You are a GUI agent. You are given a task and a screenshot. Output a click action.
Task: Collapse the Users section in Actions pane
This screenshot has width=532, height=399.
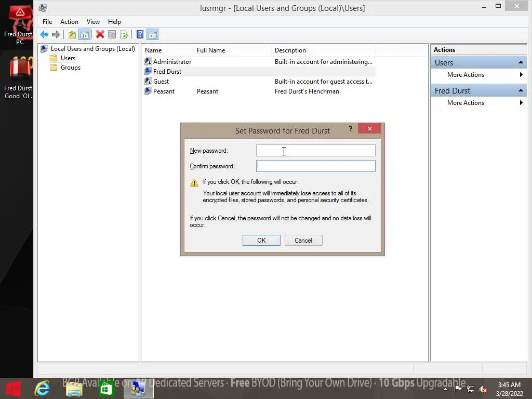[521, 62]
